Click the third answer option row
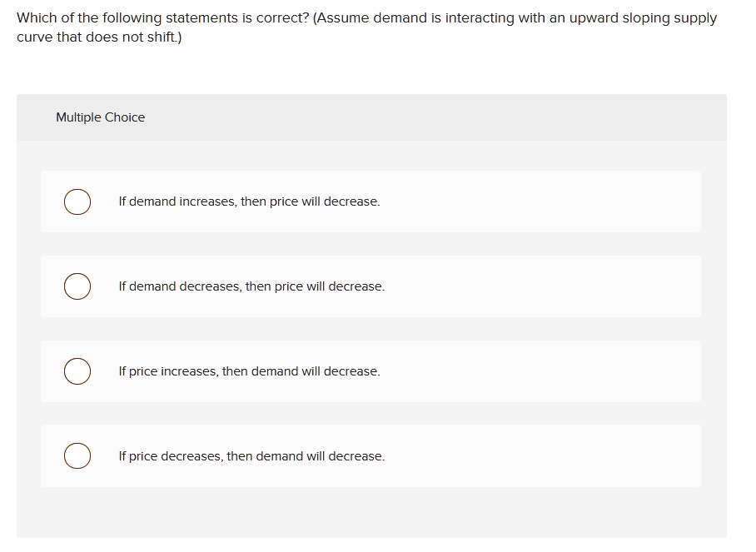This screenshot has width=756, height=552. 371,371
